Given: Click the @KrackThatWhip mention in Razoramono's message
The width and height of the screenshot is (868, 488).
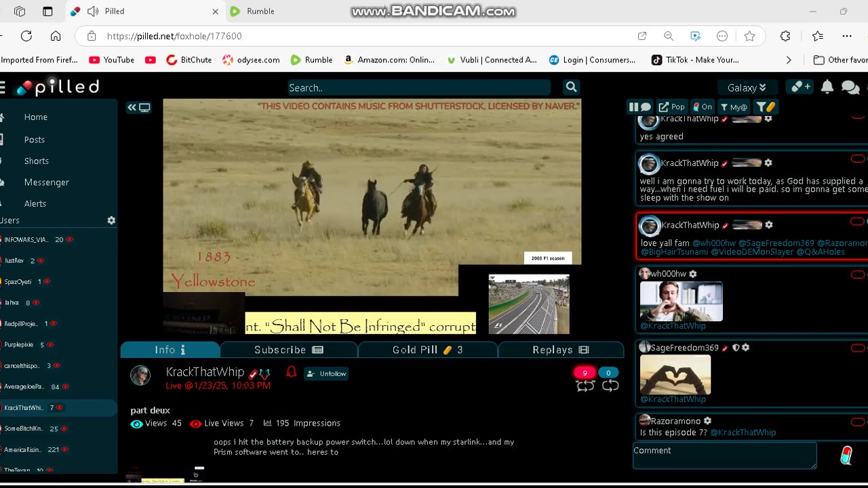Looking at the screenshot, I should [x=743, y=432].
